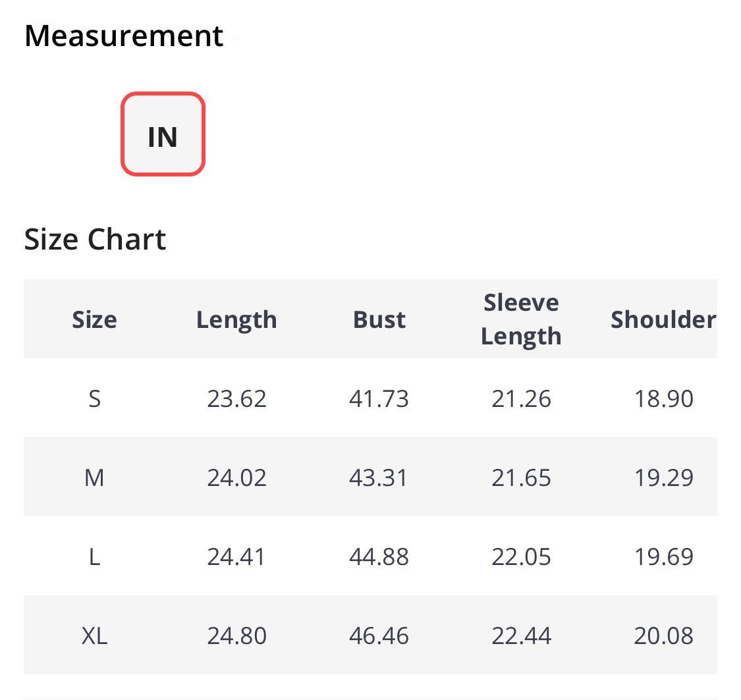
Task: Click bust value 41.73 for size S
Action: pos(379,398)
